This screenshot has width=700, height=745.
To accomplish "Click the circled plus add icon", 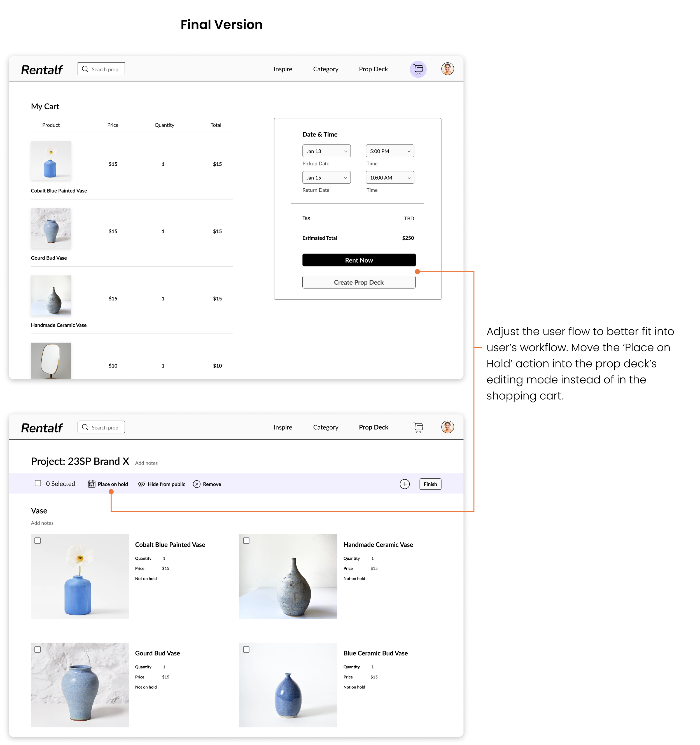I will [x=405, y=484].
